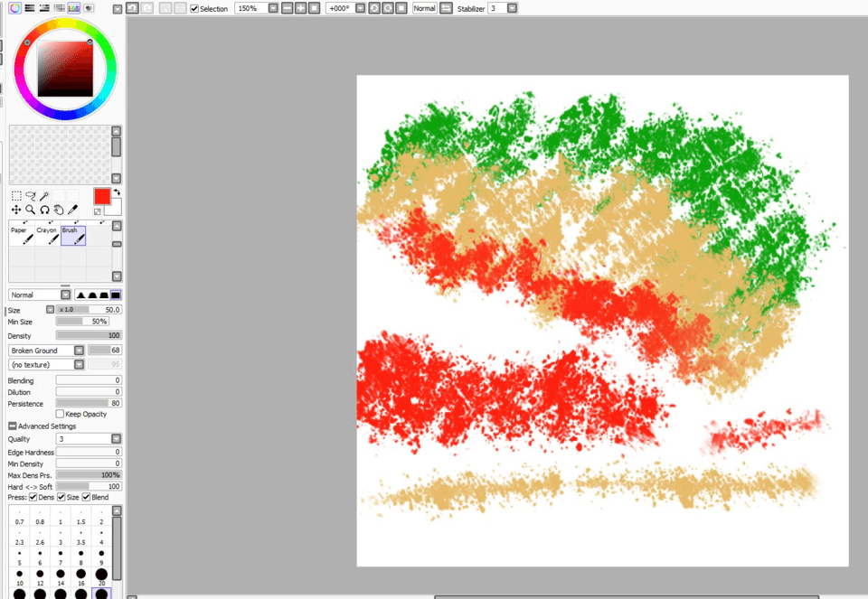Show the color mixer panel icon
868x599 pixels.
(60, 8)
